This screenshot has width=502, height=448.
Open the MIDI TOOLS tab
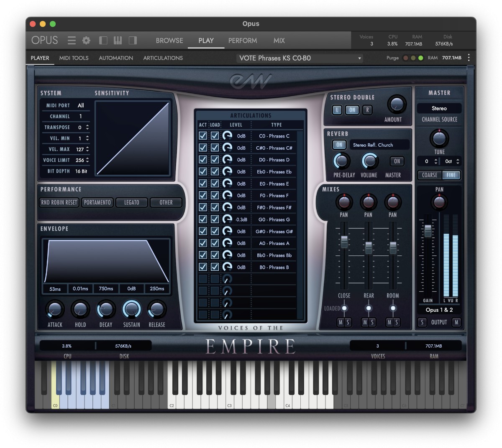pyautogui.click(x=74, y=58)
